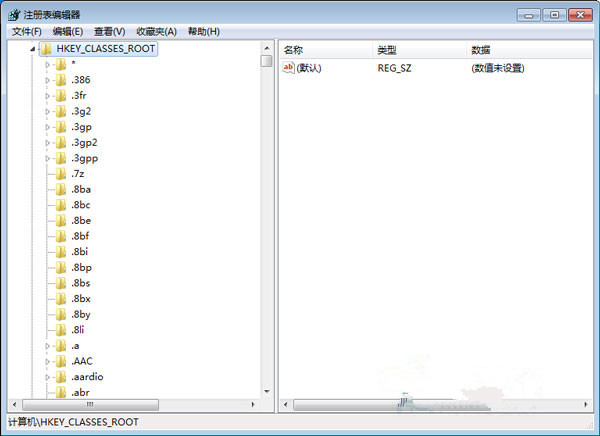Select the .7z key label
Viewport: 600px width, 436px height.
point(78,174)
